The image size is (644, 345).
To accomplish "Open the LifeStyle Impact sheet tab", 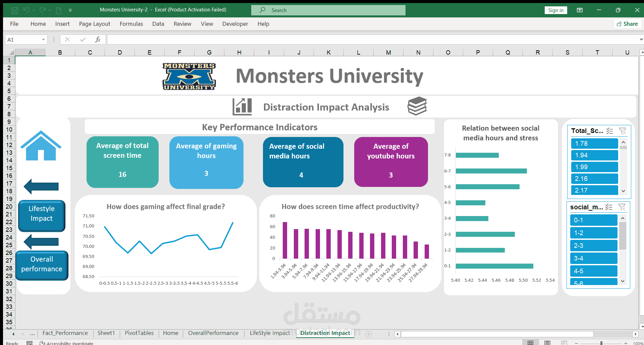I will coord(270,333).
